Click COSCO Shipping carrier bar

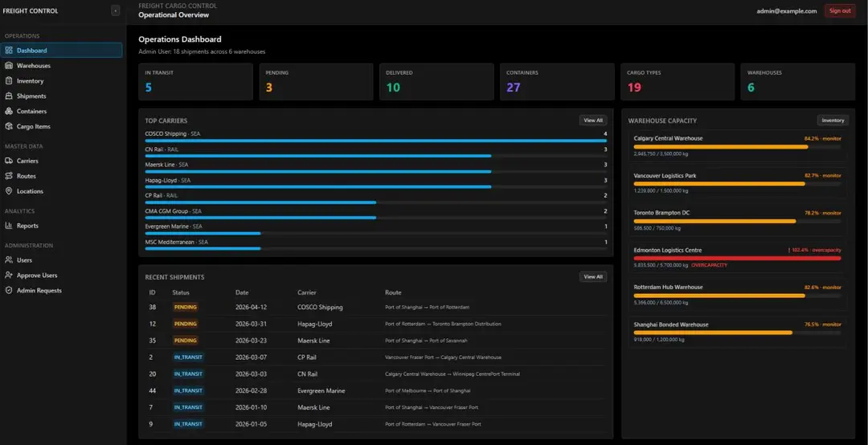click(x=376, y=141)
